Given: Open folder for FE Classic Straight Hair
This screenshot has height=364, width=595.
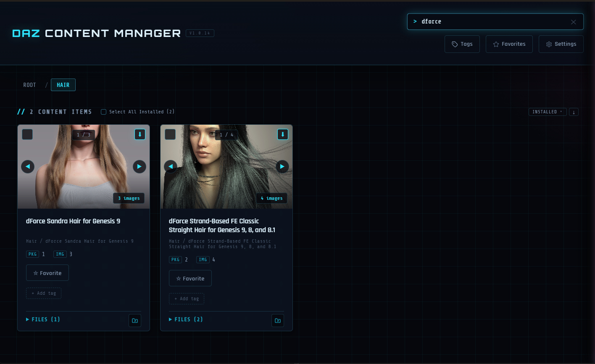Looking at the screenshot, I should 278,320.
